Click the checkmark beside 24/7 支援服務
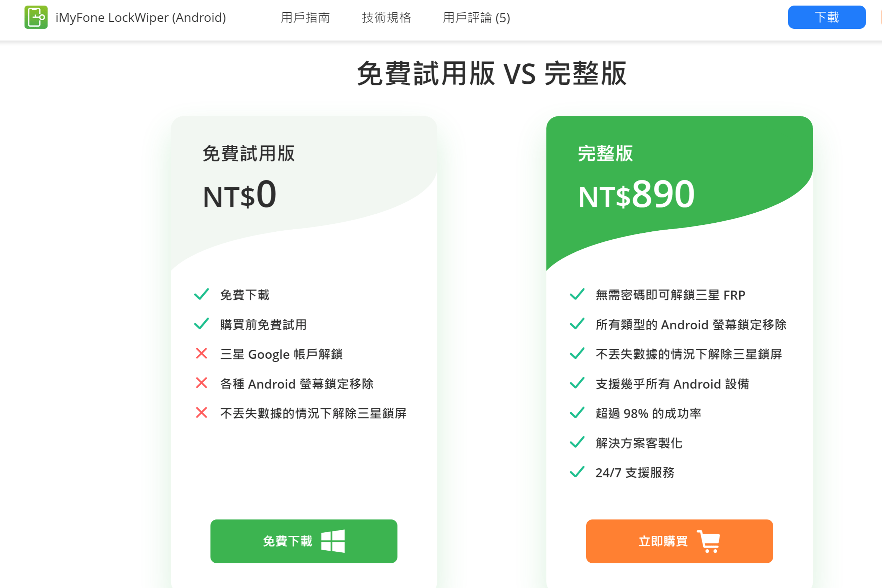The image size is (882, 588). [x=577, y=472]
